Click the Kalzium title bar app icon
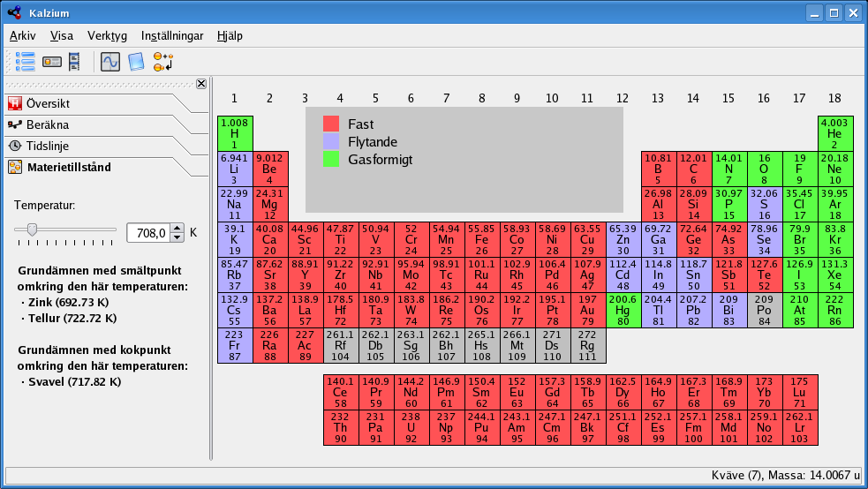868x489 pixels. pyautogui.click(x=15, y=12)
